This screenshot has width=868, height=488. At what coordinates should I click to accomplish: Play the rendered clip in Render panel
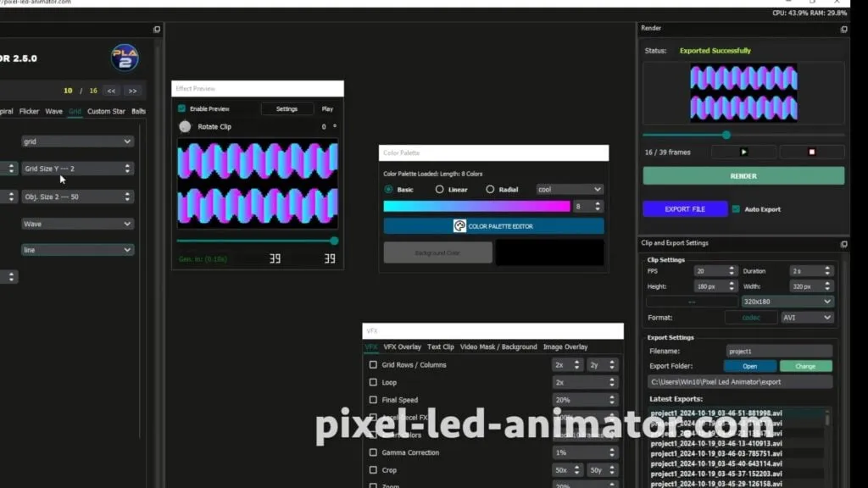[x=743, y=152]
